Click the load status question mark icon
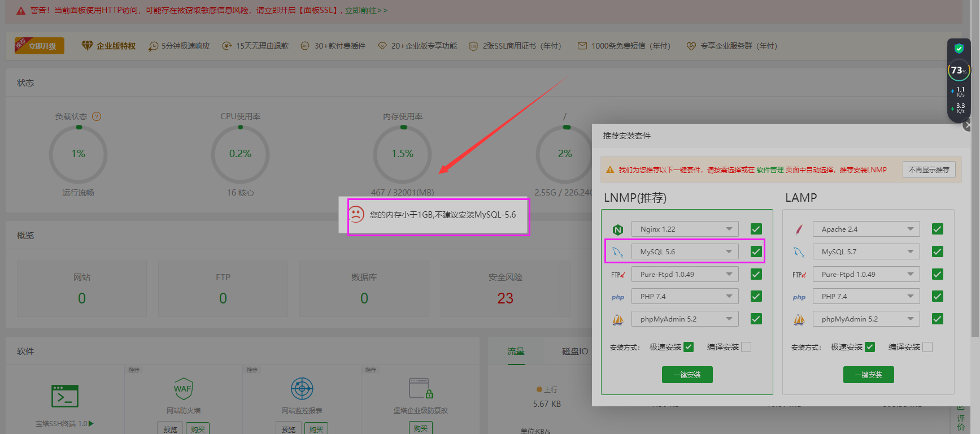This screenshot has height=434, width=980. tap(97, 116)
